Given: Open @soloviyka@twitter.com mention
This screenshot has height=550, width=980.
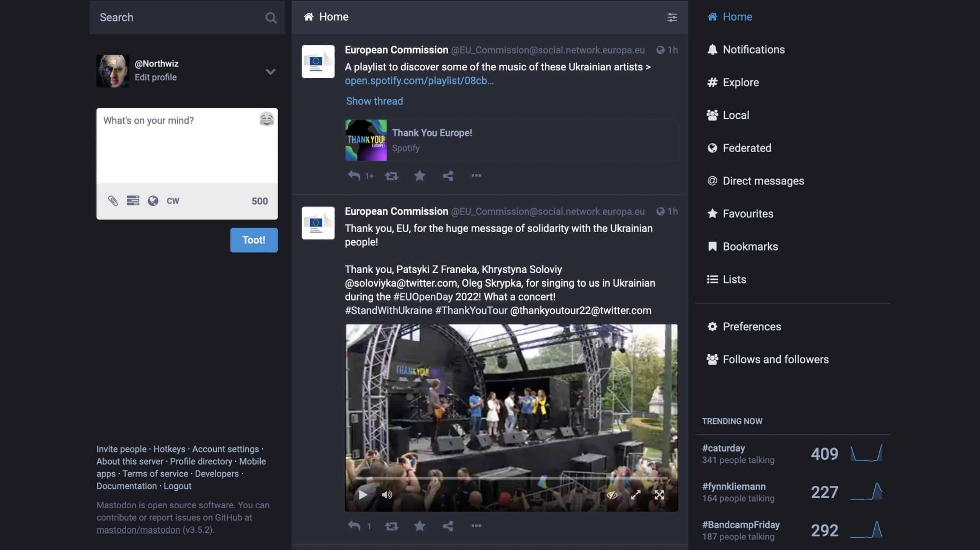Looking at the screenshot, I should coord(401,283).
